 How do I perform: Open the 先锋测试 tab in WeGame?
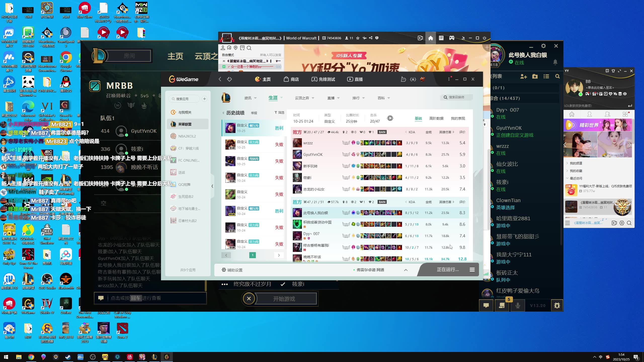(x=323, y=79)
